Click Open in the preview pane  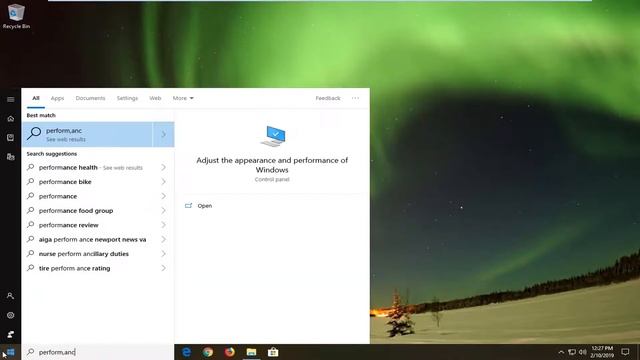point(204,206)
